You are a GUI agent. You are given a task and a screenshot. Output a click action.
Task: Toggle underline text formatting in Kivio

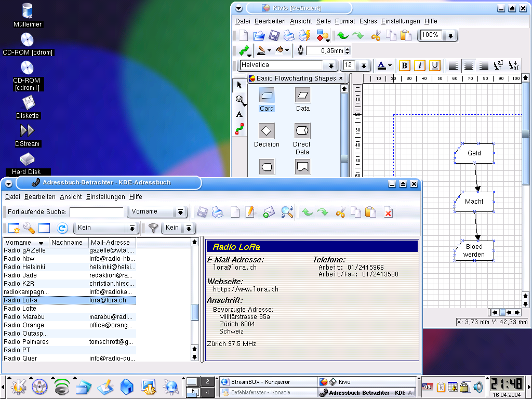[x=435, y=65]
